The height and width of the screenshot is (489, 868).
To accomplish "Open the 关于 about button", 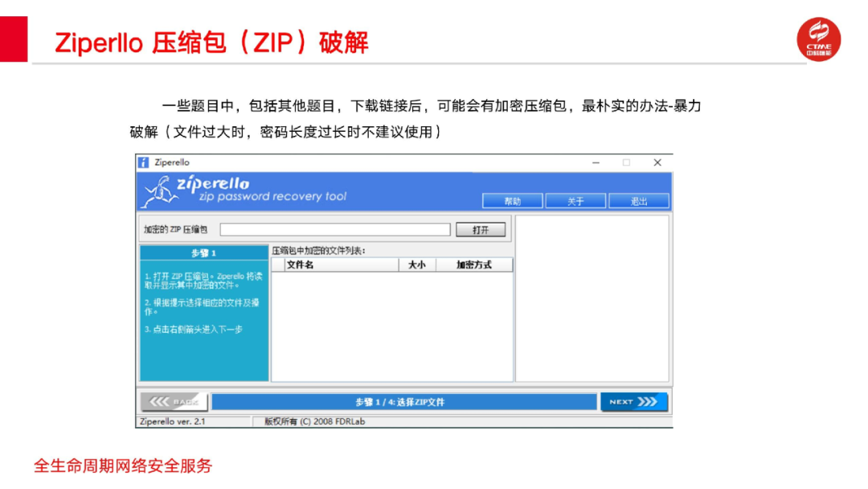I will 575,201.
